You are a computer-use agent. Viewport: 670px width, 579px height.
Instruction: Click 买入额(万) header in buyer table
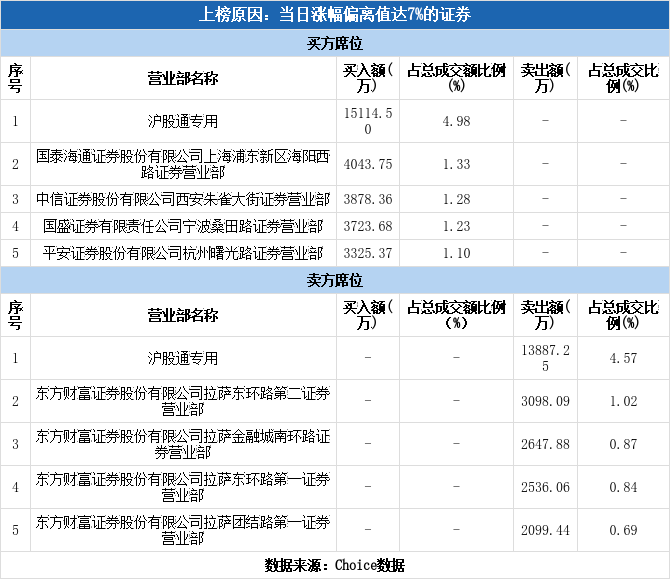tap(368, 78)
